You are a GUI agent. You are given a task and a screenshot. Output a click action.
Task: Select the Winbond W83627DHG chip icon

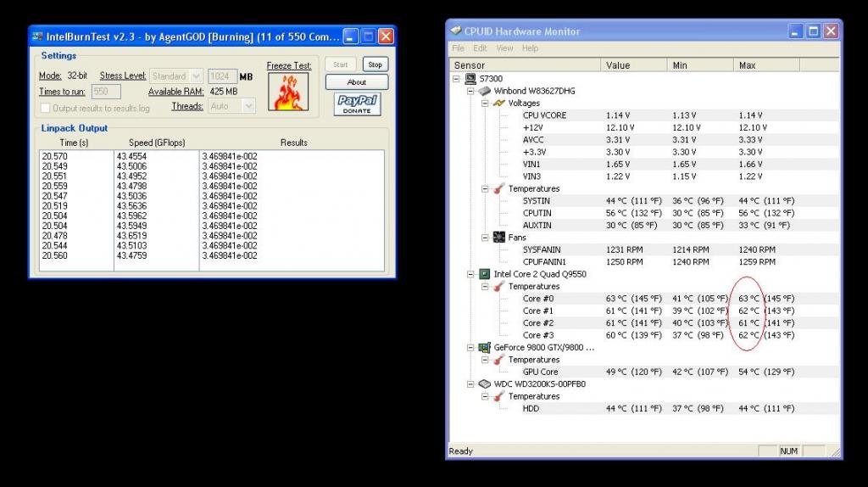coord(484,91)
